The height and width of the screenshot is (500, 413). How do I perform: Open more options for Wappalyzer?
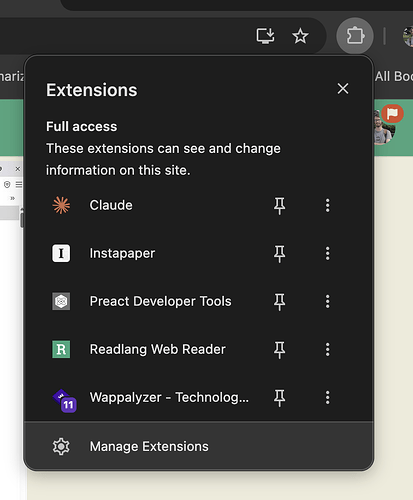coord(328,397)
